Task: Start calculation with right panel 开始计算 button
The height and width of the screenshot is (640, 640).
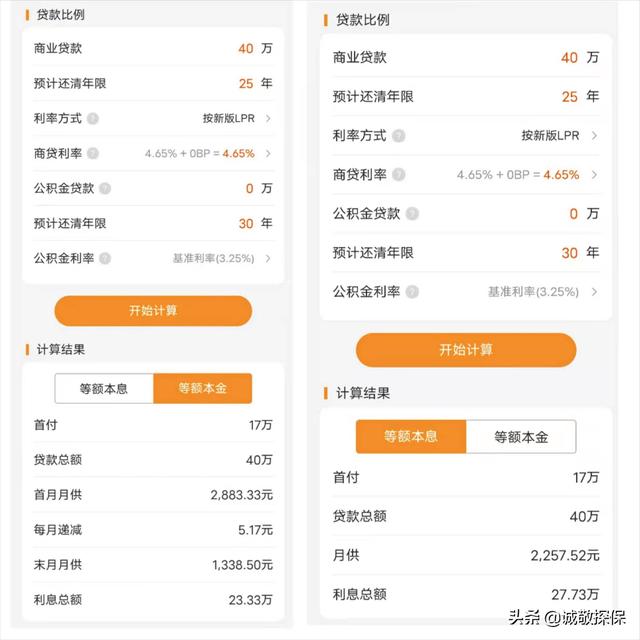Action: pyautogui.click(x=466, y=350)
